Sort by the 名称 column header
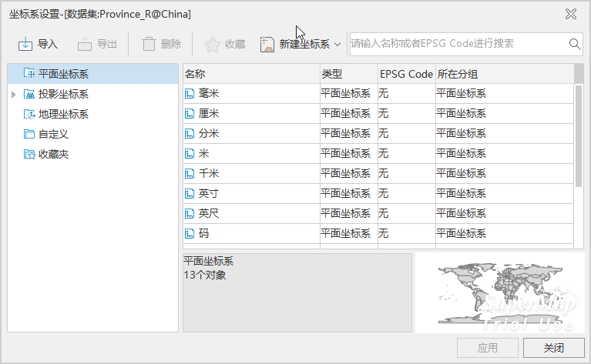This screenshot has height=364, width=591. point(250,74)
